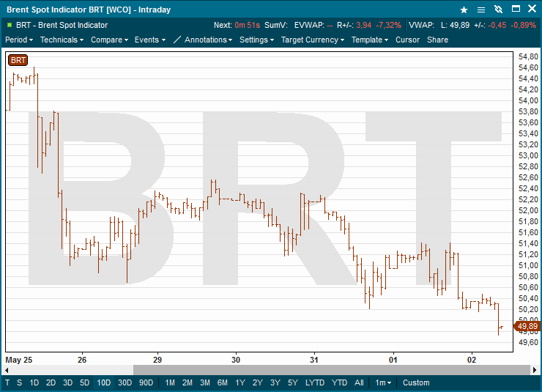
Task: Select the active 10D range
Action: (104, 382)
